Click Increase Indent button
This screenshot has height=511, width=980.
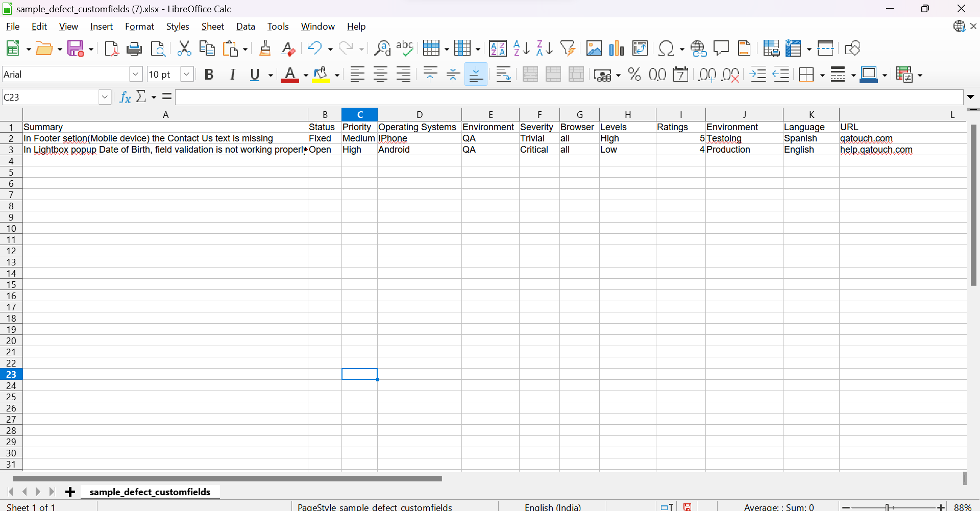pos(758,75)
